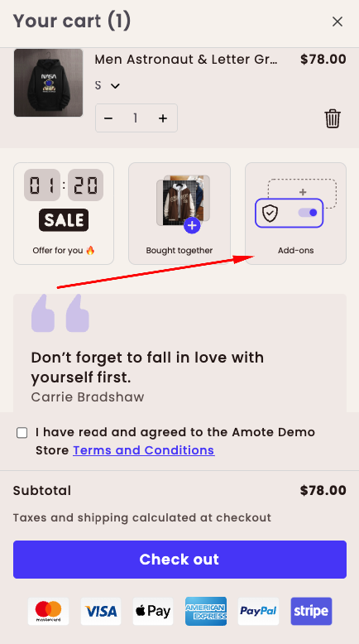Open the Terms and Conditions link
This screenshot has width=359, height=644.
click(x=144, y=450)
